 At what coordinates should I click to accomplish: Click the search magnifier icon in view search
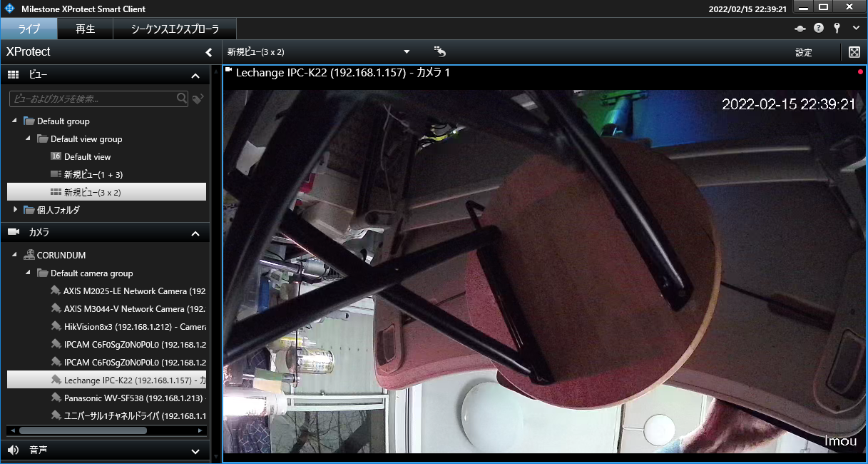(183, 99)
